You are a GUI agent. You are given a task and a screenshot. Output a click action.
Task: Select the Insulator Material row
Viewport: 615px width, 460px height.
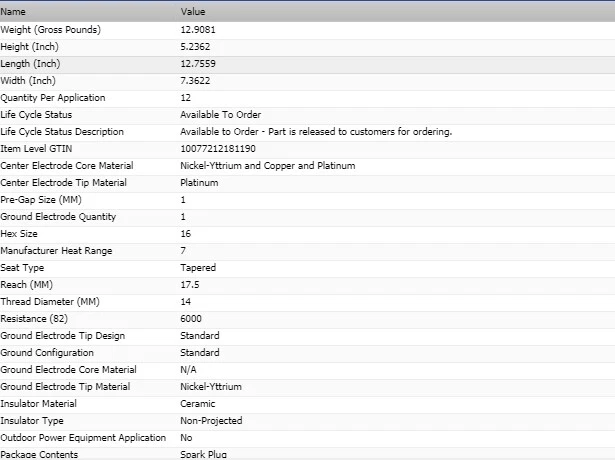[46, 404]
